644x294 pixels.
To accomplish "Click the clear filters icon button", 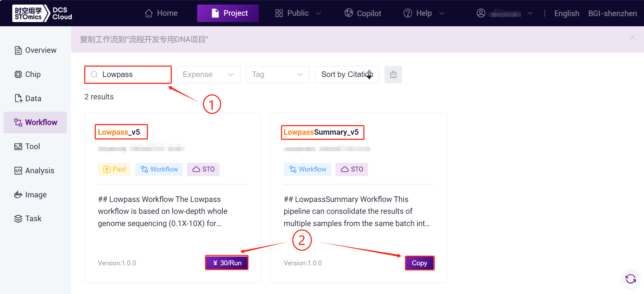I will [393, 75].
